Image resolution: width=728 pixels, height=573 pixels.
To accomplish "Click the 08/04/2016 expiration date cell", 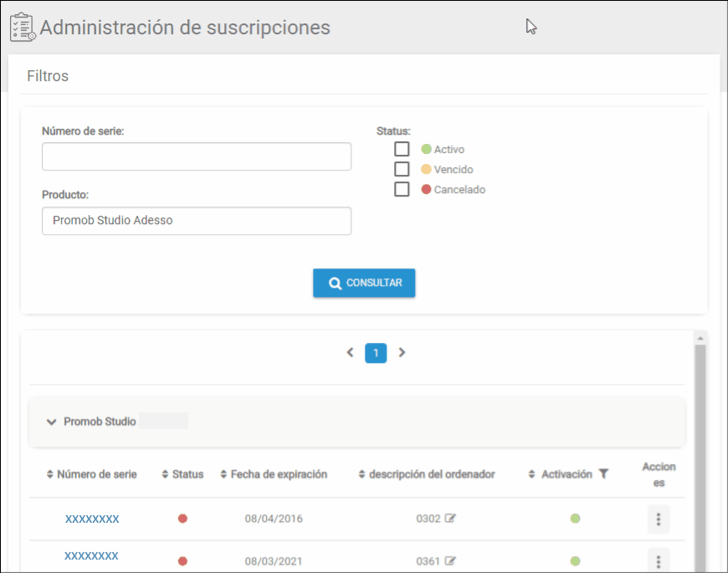I will tap(274, 519).
